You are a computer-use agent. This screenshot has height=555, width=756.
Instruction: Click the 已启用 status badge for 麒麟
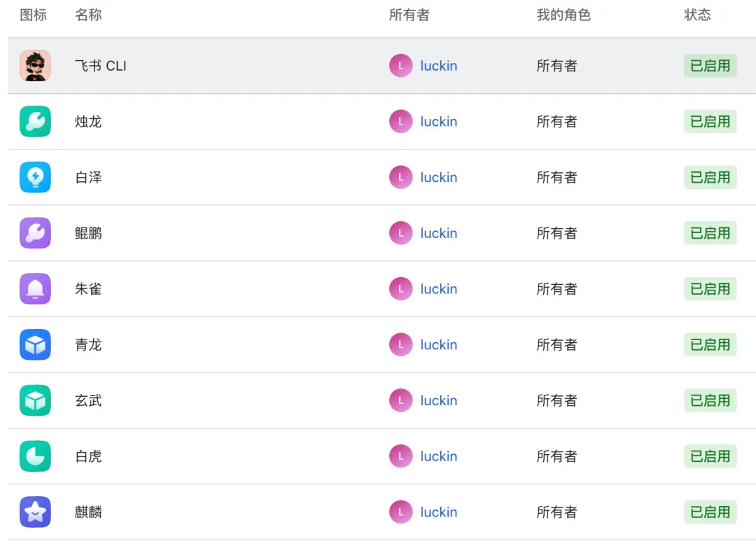click(x=710, y=512)
